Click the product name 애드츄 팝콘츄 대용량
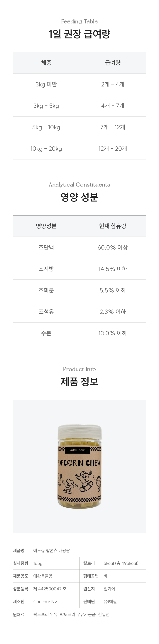 tap(52, 550)
